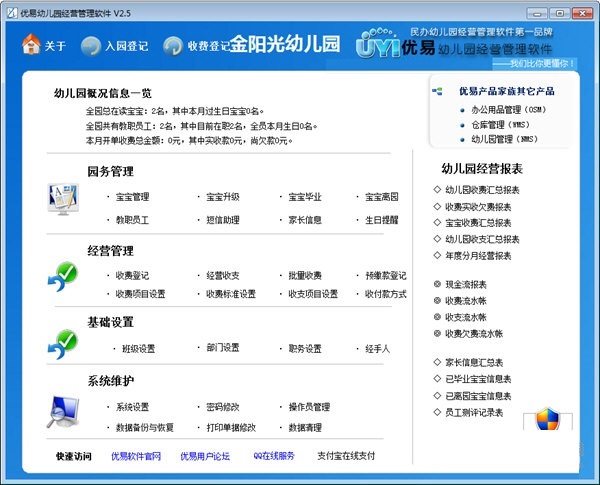
Task: Open the 幼儿园收费汇总报表 report
Action: (x=482, y=190)
